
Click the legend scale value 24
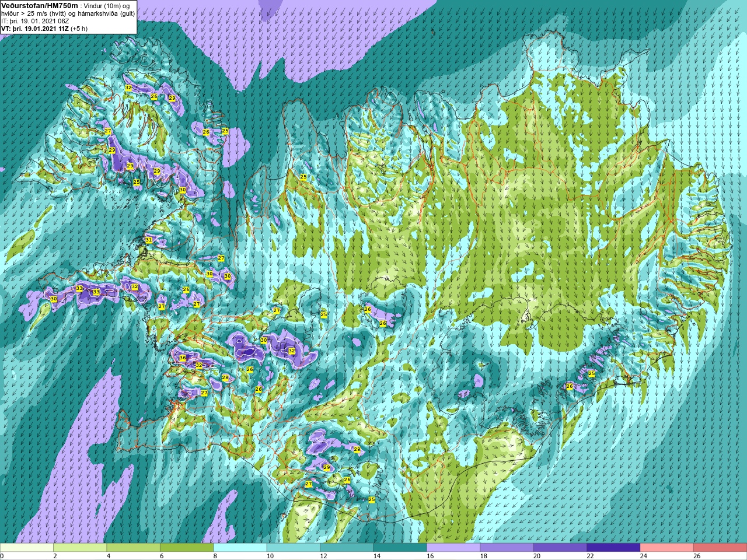click(x=644, y=556)
